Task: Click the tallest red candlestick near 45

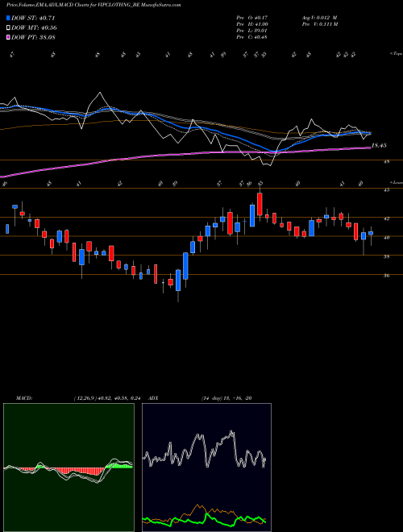Action: coord(260,204)
